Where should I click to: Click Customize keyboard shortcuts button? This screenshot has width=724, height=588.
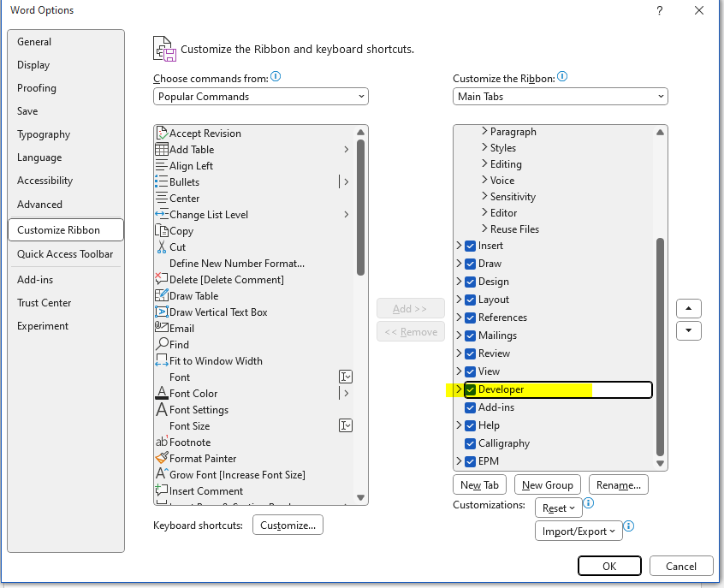click(x=288, y=526)
